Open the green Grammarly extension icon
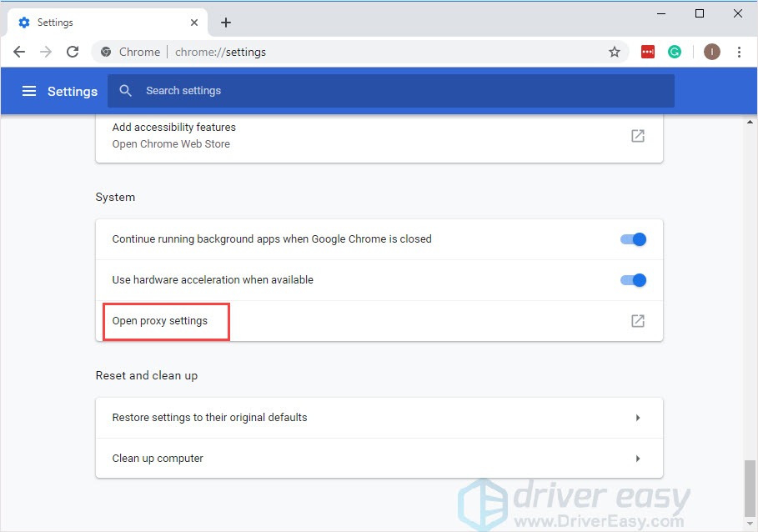 click(x=675, y=52)
